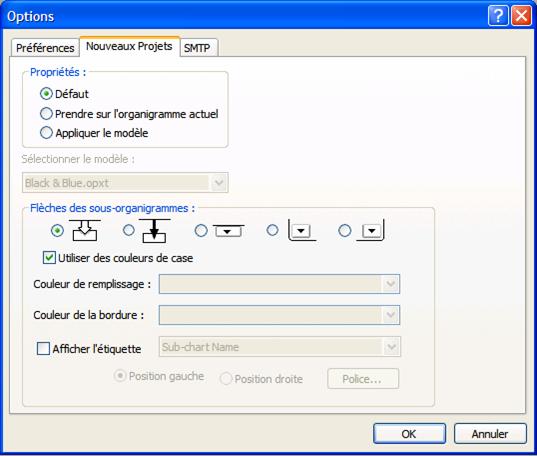Open the Black & Blue.opxt template dropdown
Screen dimensions: 537x456
tap(125, 183)
